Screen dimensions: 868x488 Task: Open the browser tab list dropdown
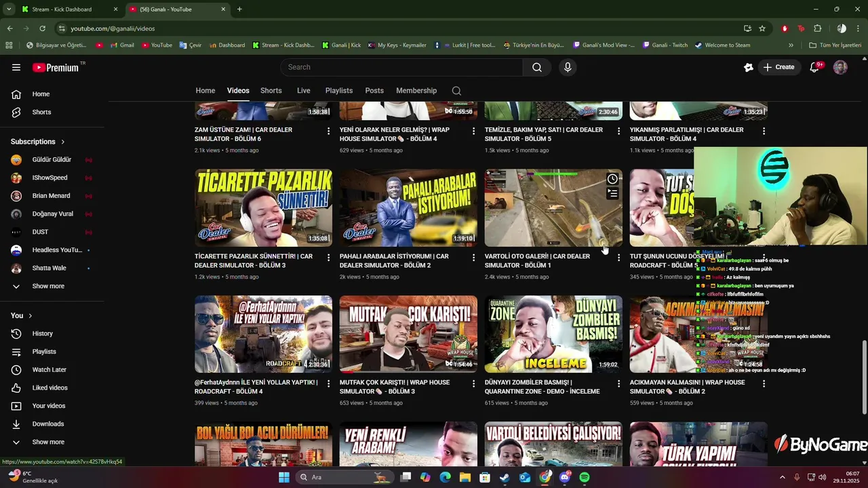coord(9,9)
